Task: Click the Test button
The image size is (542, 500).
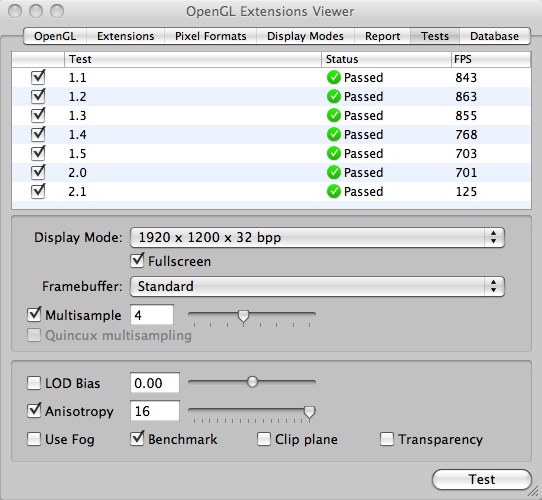Action: point(482,479)
